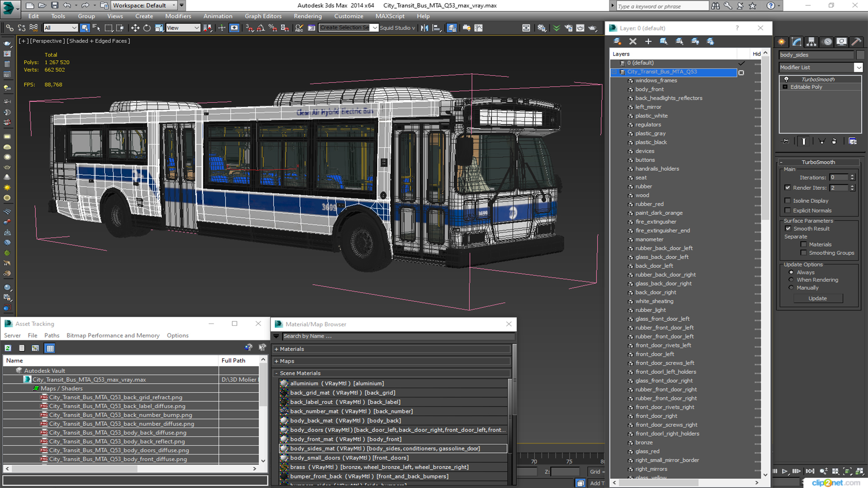Click the Bind to Space Warp icon

pyautogui.click(x=33, y=28)
